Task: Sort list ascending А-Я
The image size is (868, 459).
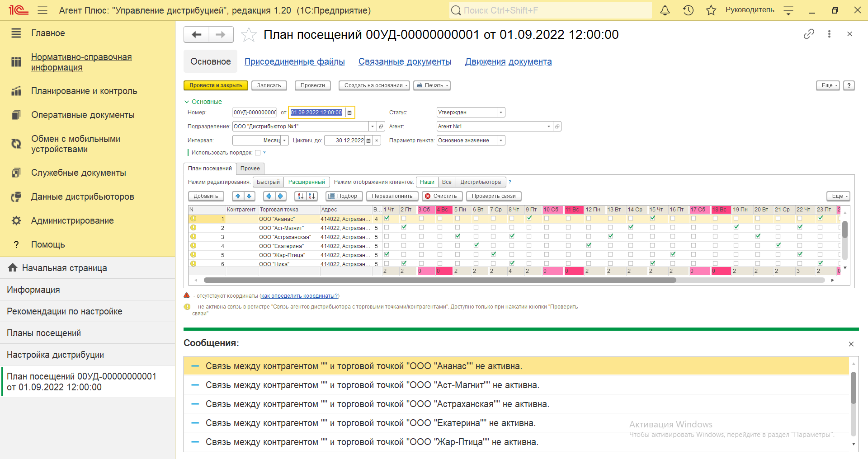Action: pyautogui.click(x=301, y=196)
